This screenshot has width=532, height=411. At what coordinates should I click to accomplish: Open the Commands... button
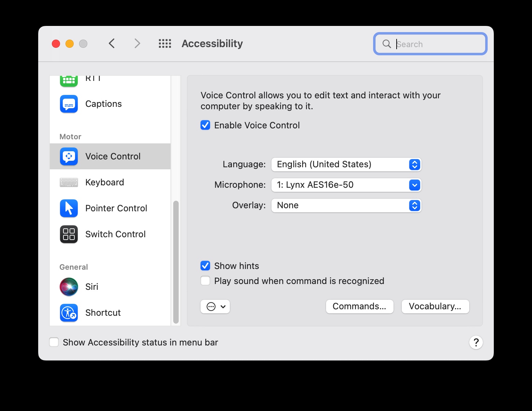pos(360,307)
